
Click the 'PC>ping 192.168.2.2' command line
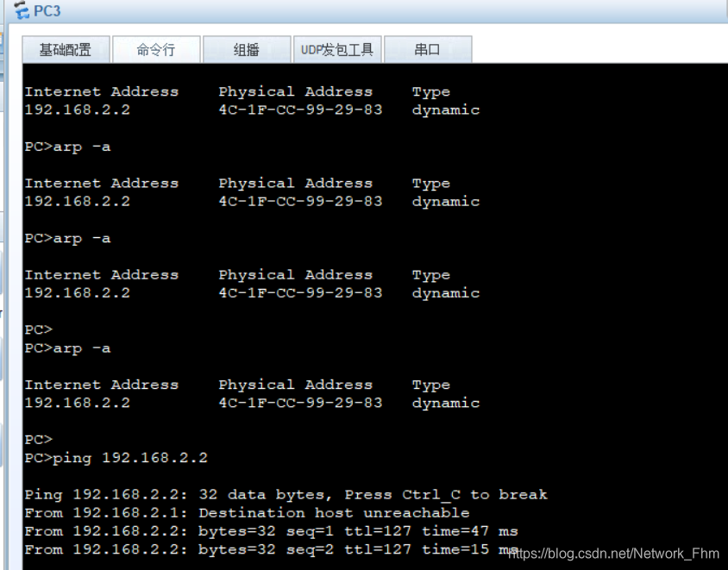pos(116,458)
